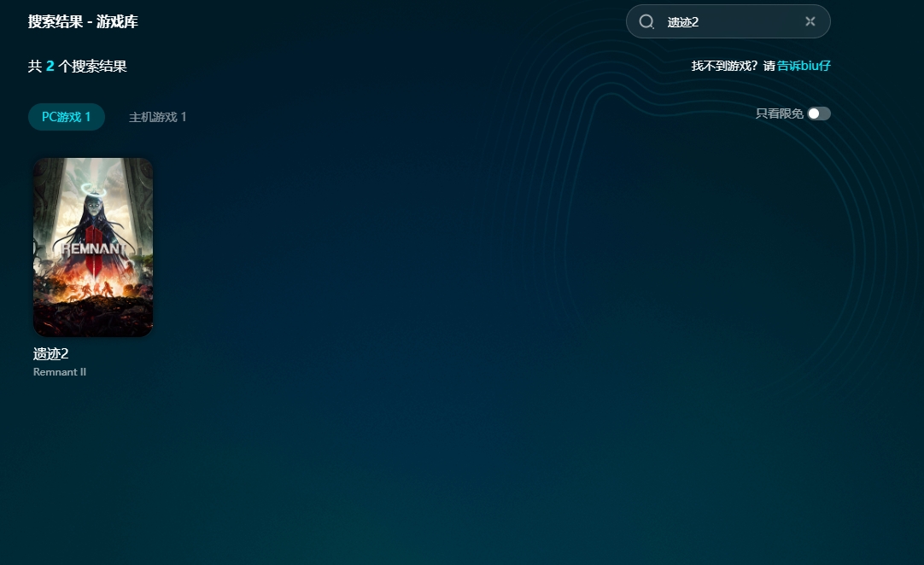Click the 搜索结果 - 游戏库 heading

pyautogui.click(x=83, y=21)
